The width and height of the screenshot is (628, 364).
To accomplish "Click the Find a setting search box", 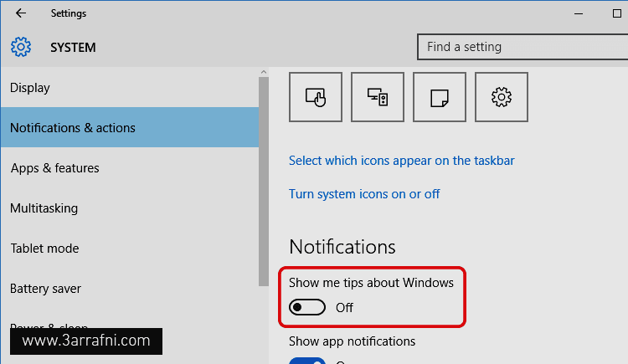I will coord(522,47).
